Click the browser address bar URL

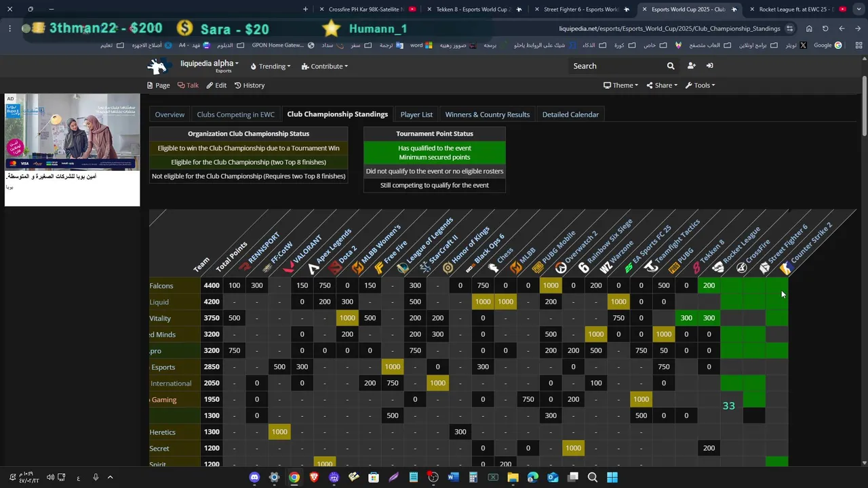670,28
